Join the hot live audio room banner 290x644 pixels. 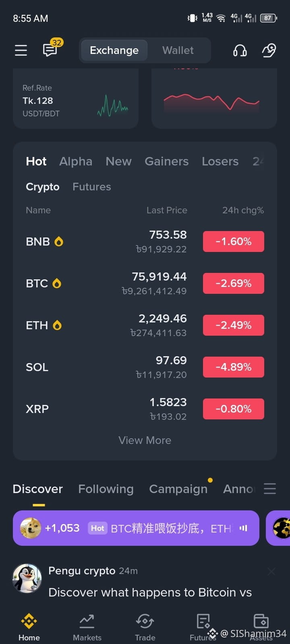136,528
